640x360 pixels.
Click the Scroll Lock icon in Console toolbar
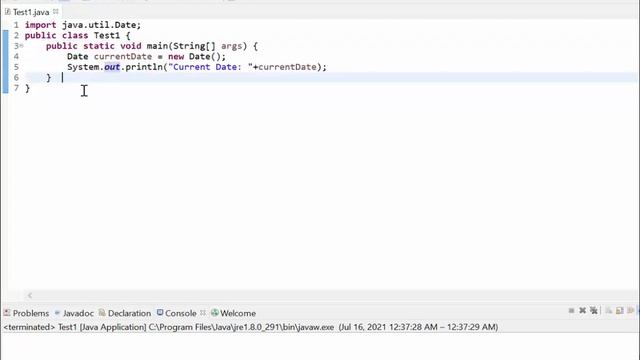pos(620,311)
